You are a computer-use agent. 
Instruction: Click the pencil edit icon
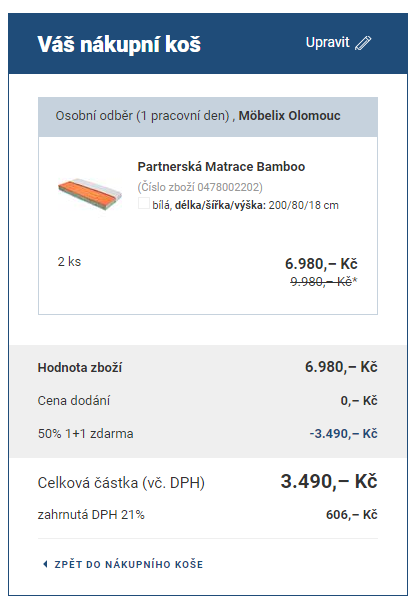[x=363, y=43]
